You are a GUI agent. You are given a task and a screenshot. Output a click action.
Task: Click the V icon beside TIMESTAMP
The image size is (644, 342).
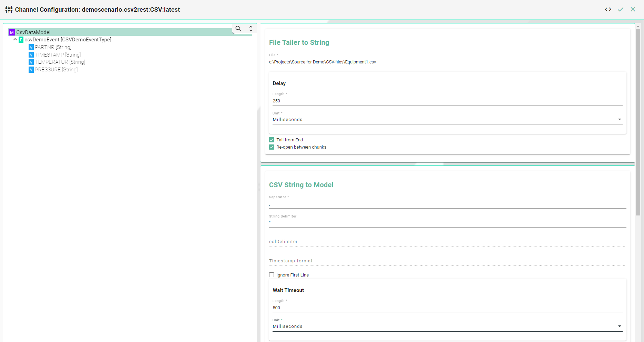pyautogui.click(x=31, y=55)
